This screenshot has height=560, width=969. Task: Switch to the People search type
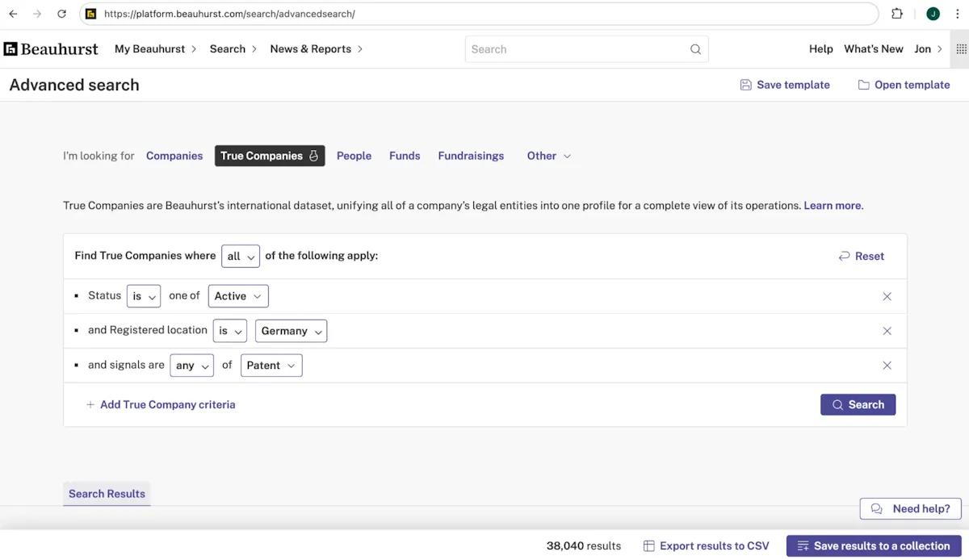coord(354,156)
